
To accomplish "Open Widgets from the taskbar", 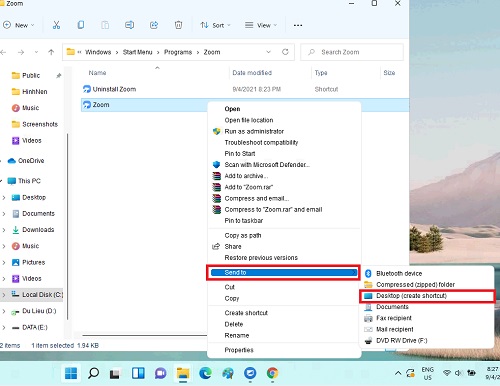I will [138, 373].
